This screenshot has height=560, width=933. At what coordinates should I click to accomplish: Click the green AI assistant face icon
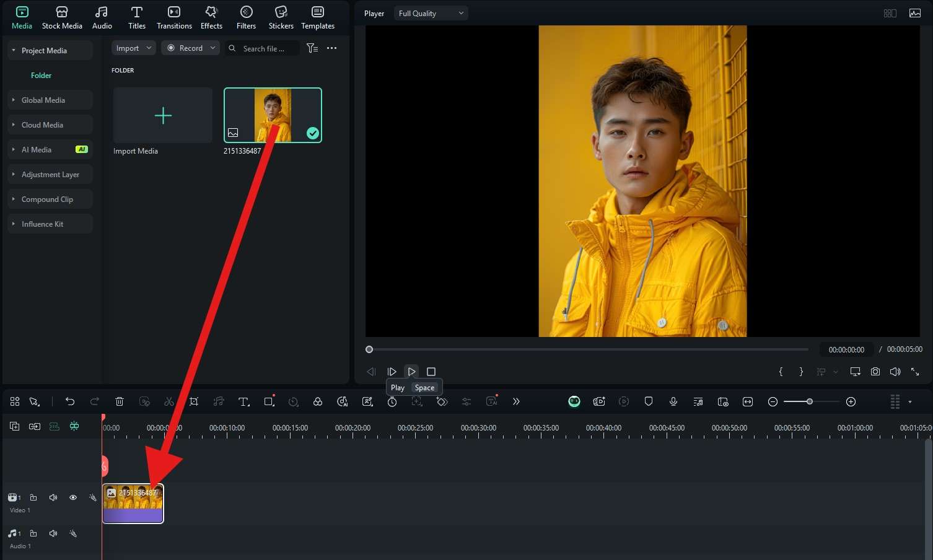574,401
